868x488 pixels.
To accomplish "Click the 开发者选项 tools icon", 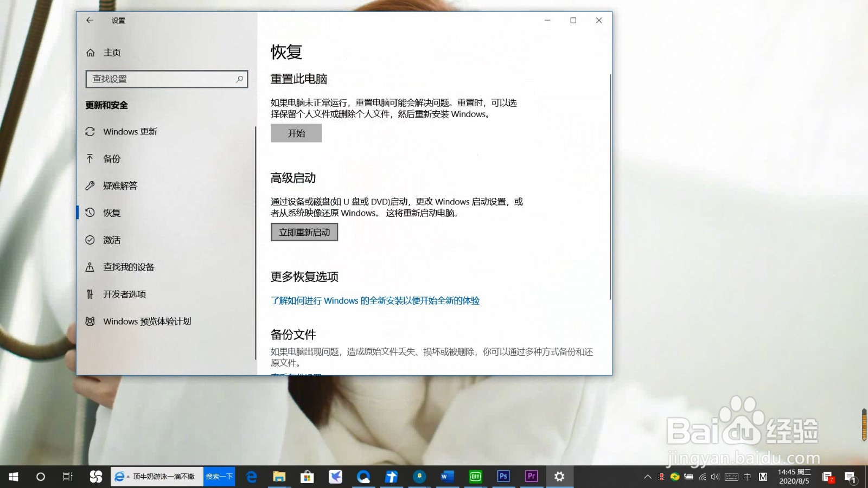I will (x=90, y=294).
